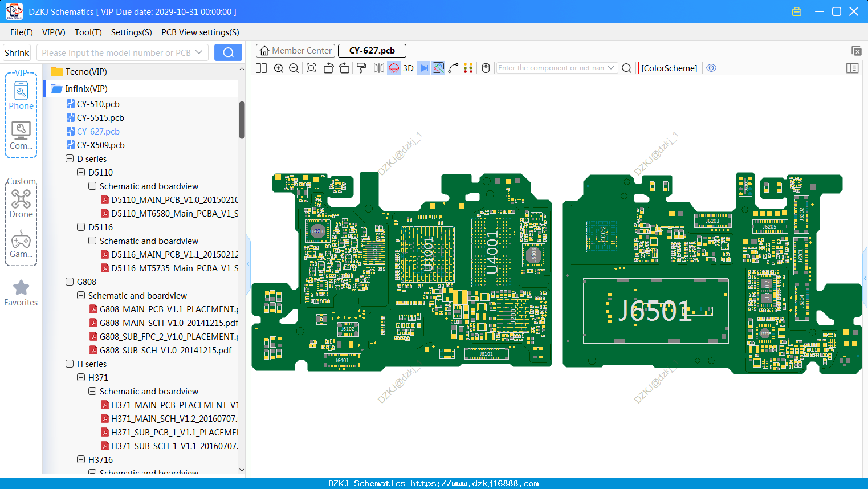Toggle the net routing highlight tool
Image resolution: width=868 pixels, height=489 pixels.
pos(438,68)
